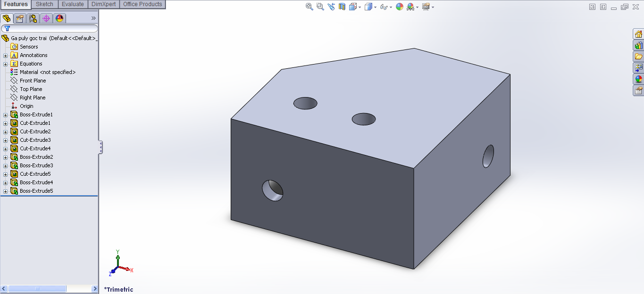Image resolution: width=644 pixels, height=294 pixels.
Task: Click the Origin icon in the tree
Action: 14,106
